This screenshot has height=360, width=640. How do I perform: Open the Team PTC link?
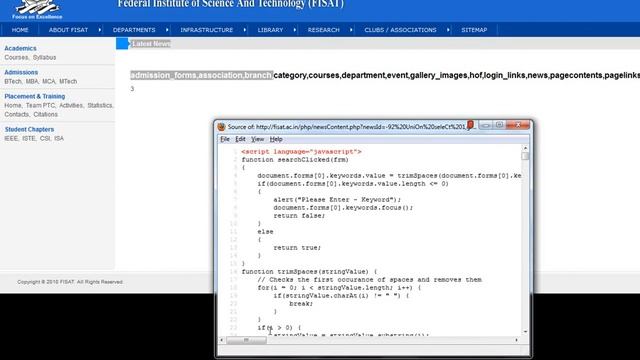pos(40,106)
